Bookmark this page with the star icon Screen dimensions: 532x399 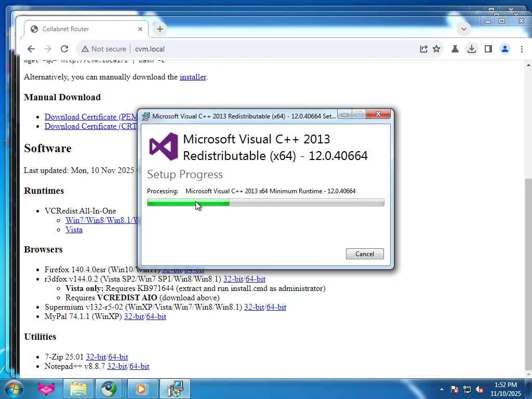pos(436,49)
